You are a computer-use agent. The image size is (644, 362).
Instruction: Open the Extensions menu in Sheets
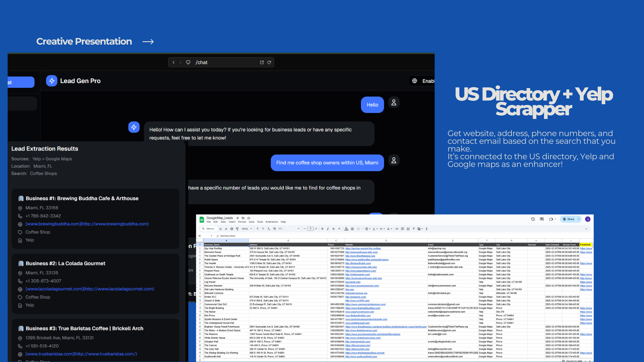click(x=272, y=222)
